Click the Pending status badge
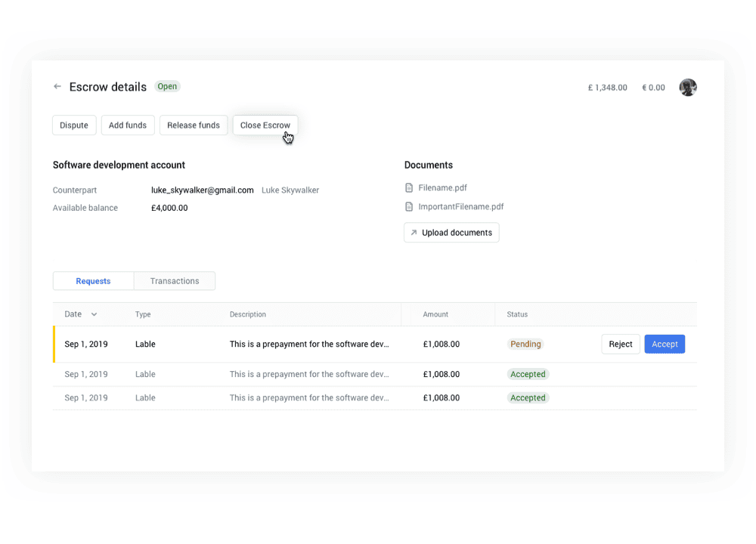Viewport: 756px width, 544px height. tap(525, 344)
